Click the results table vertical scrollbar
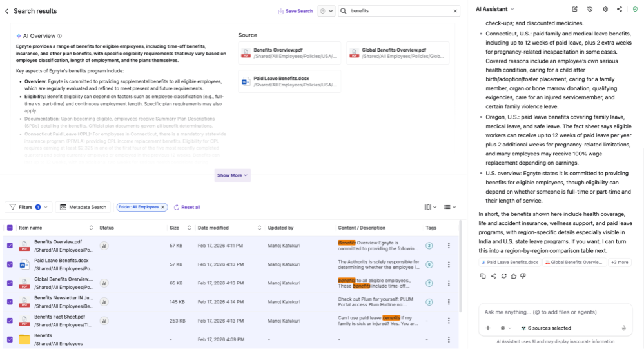Screen dimensions: 644x349 point(460,267)
